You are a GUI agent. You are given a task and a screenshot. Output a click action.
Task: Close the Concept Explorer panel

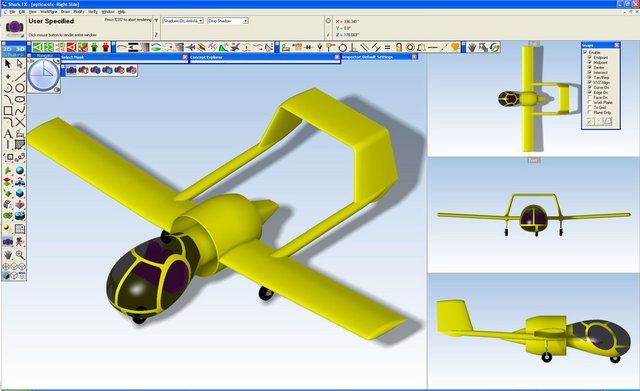pos(337,57)
